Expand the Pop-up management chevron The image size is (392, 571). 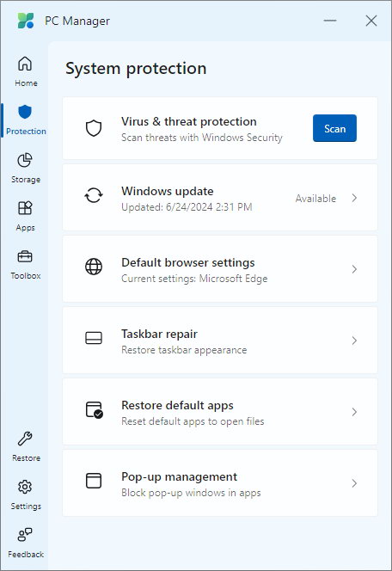point(354,483)
